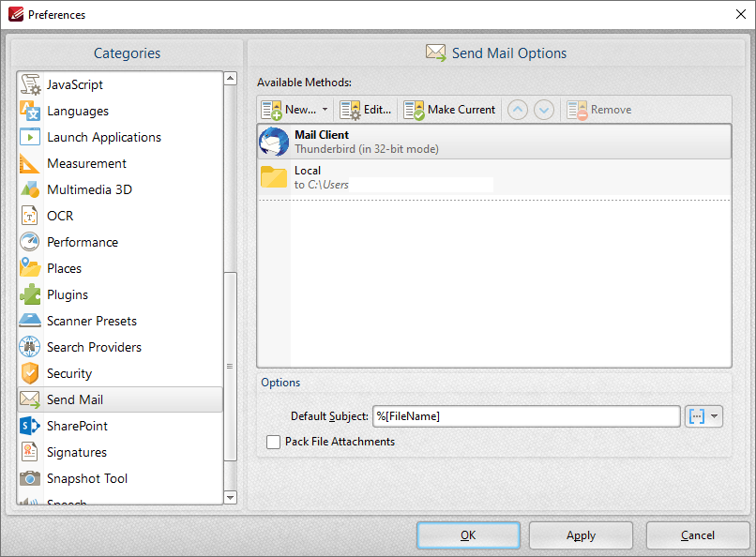This screenshot has width=756, height=557.
Task: Select the SharePoint category
Action: (120, 426)
